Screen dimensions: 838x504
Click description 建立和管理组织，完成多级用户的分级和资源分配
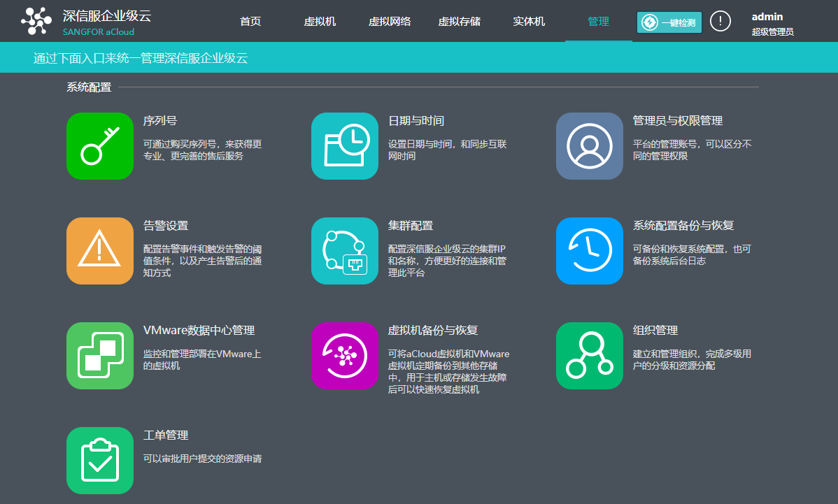tap(692, 360)
